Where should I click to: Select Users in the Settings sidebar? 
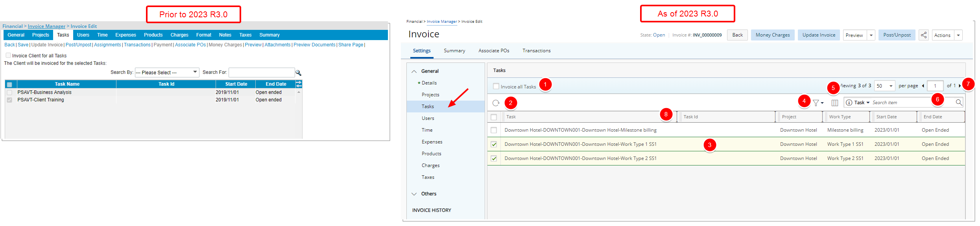pos(428,118)
